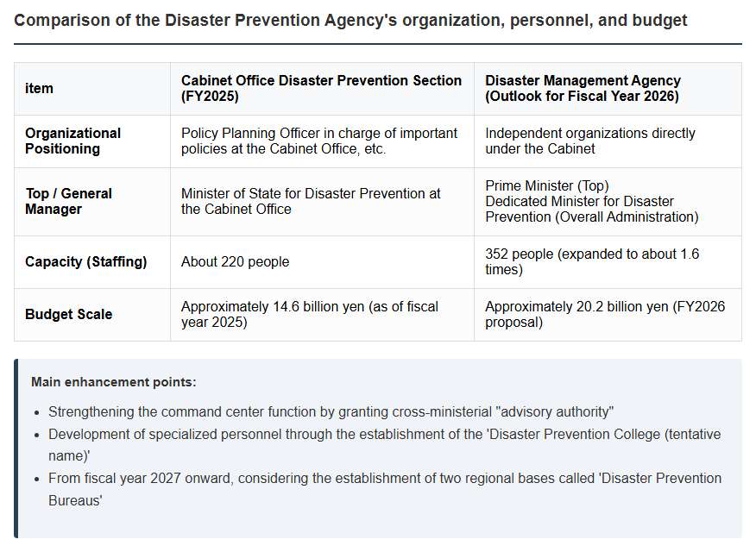
Task: Click the page title heading about Disaster Prevention Agency
Action: pyautogui.click(x=350, y=20)
